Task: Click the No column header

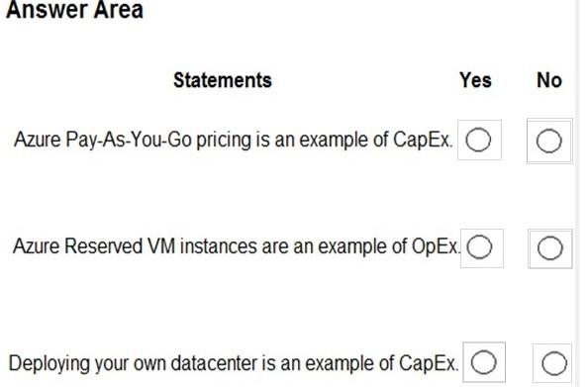Action: tap(549, 80)
